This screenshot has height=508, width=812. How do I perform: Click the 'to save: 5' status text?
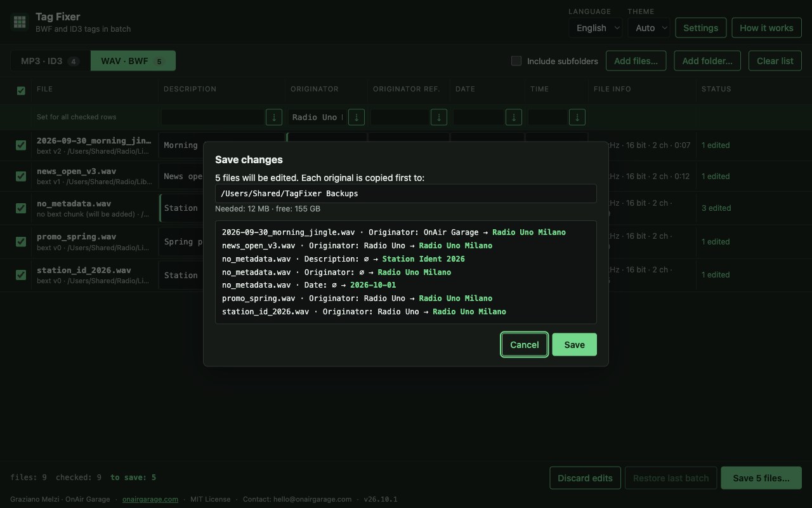pyautogui.click(x=133, y=478)
